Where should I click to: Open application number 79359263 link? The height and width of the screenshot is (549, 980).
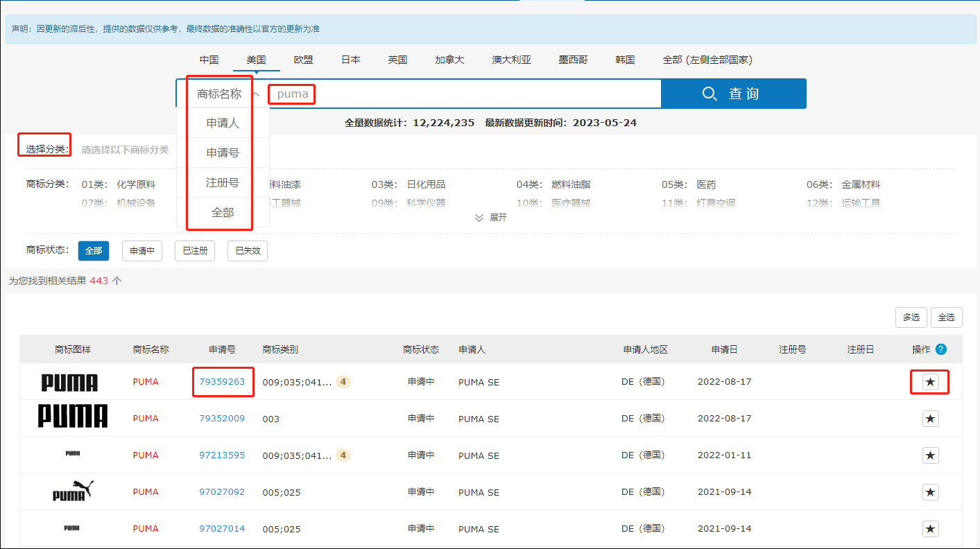pos(222,381)
